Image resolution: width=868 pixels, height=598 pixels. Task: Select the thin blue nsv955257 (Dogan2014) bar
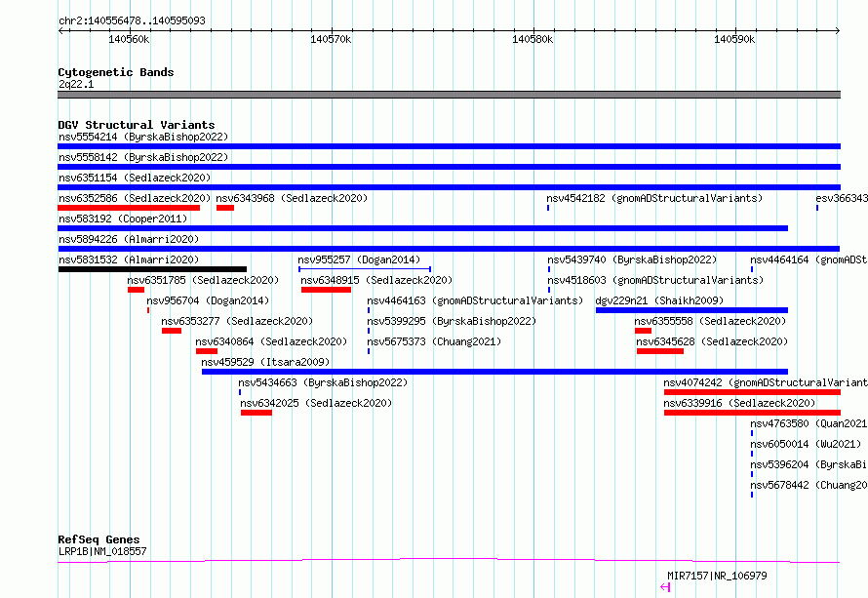365,269
